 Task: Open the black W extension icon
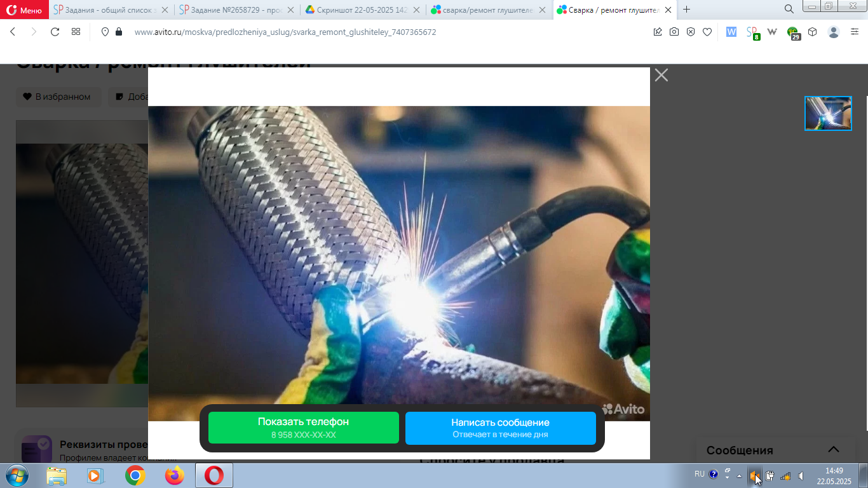pyautogui.click(x=773, y=32)
